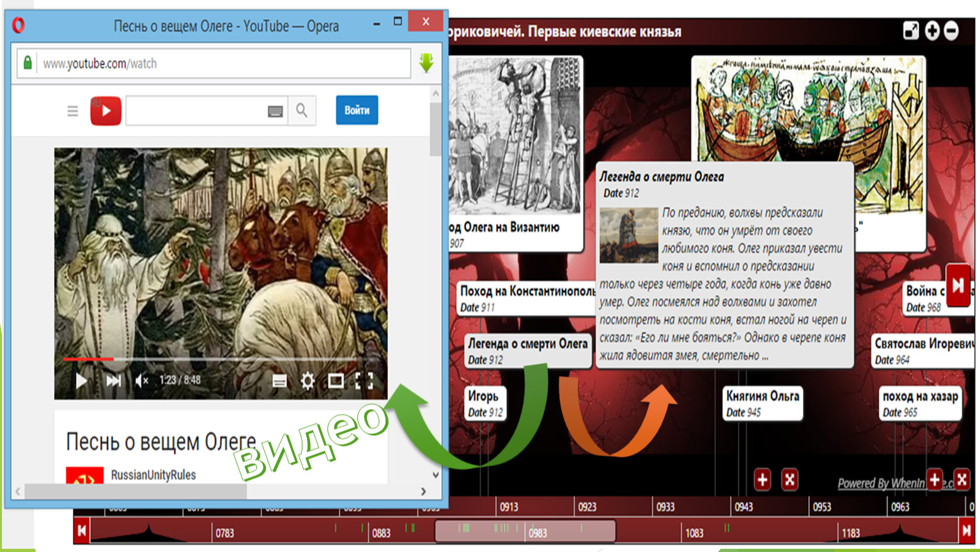Zoom out the timeline with minus icon
The width and height of the screenshot is (980, 552).
(951, 31)
